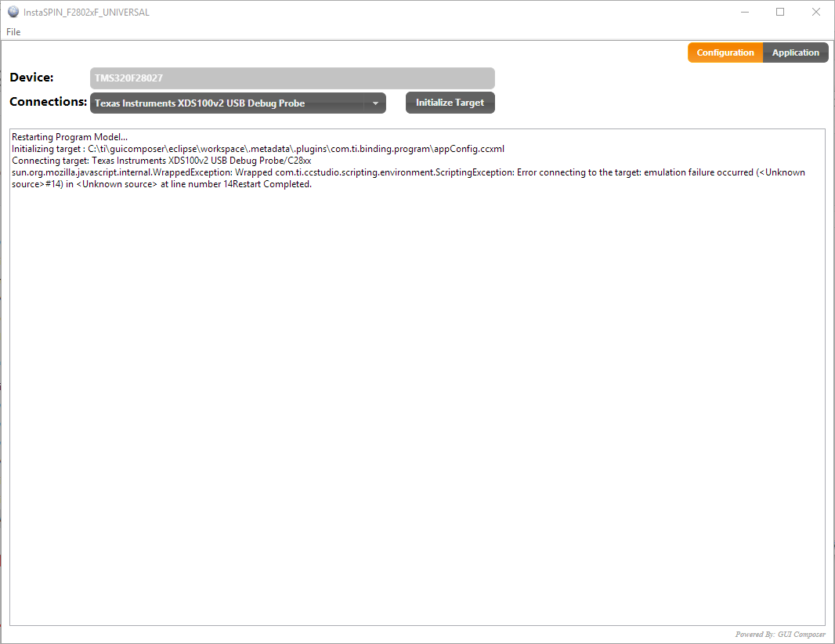
Task: Close the InstaSPIN window
Action: [816, 12]
